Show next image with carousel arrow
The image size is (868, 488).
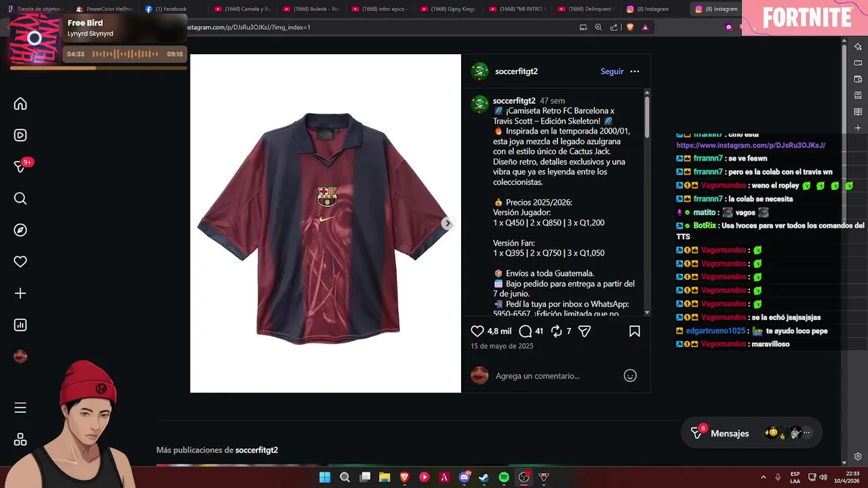pos(447,224)
